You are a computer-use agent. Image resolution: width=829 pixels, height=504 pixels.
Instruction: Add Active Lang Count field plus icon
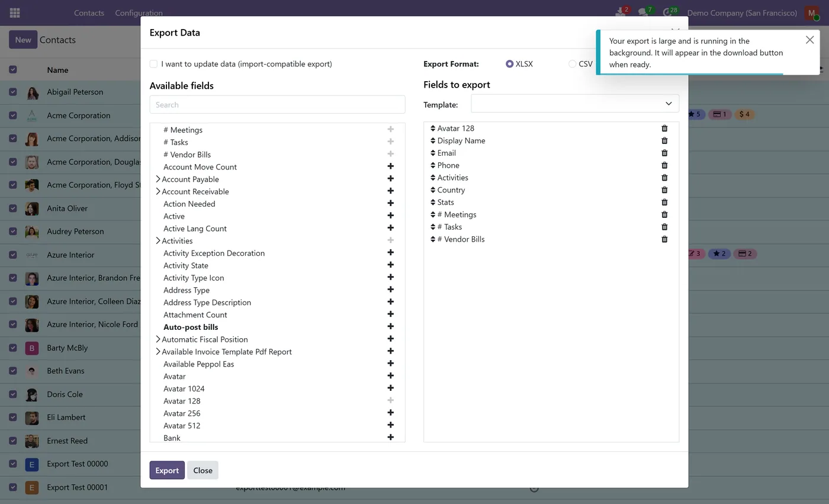[x=390, y=228]
